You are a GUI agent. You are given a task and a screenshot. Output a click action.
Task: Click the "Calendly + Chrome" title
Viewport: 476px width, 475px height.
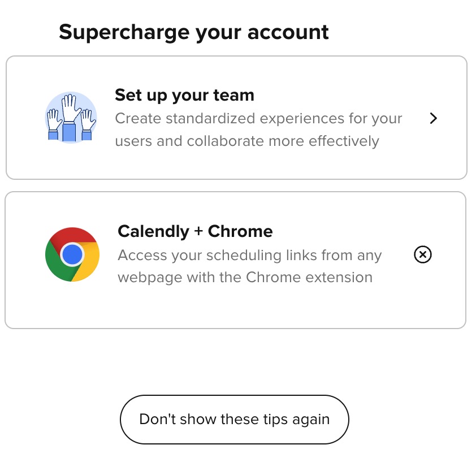click(x=195, y=231)
